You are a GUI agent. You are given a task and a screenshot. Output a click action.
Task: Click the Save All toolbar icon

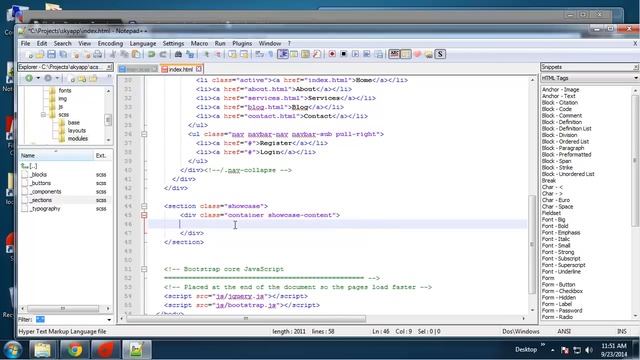(63, 54)
